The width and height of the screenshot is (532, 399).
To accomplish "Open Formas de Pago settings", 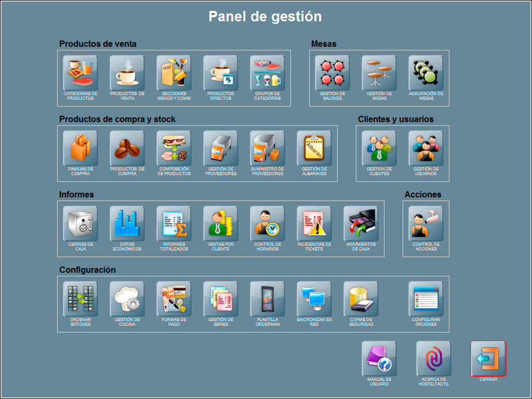I will (x=174, y=299).
